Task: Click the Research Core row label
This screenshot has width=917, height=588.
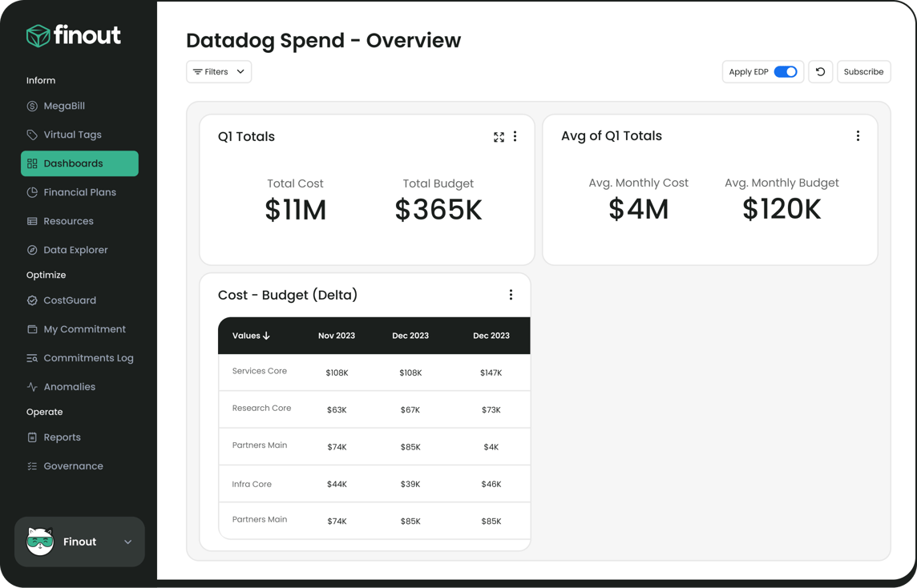Action: click(x=261, y=408)
